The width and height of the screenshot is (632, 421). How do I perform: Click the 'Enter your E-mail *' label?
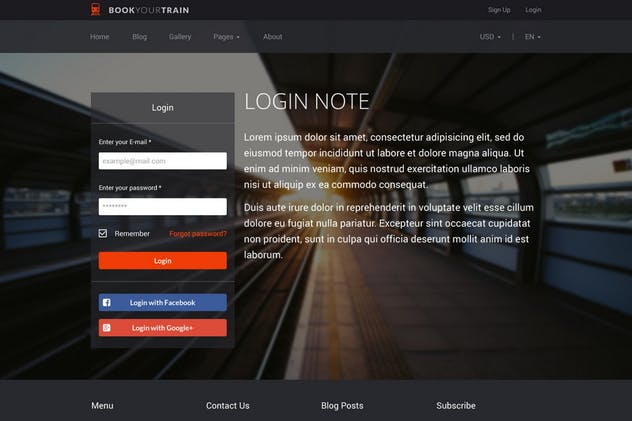coord(125,142)
